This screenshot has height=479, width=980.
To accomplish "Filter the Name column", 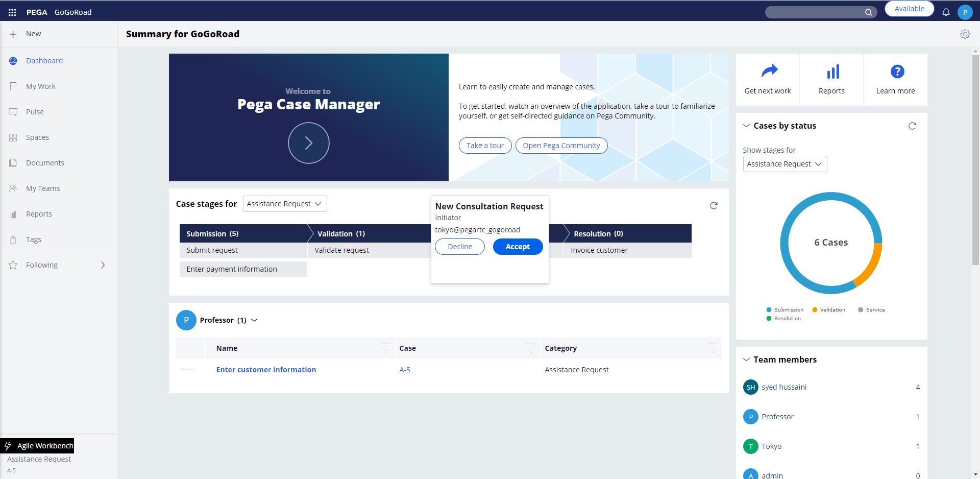I will [x=385, y=348].
